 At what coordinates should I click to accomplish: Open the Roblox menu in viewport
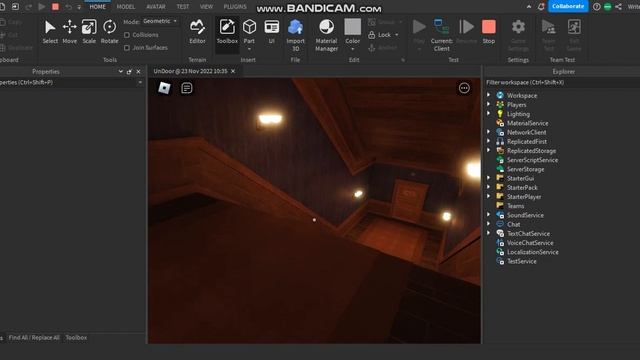pyautogui.click(x=164, y=88)
